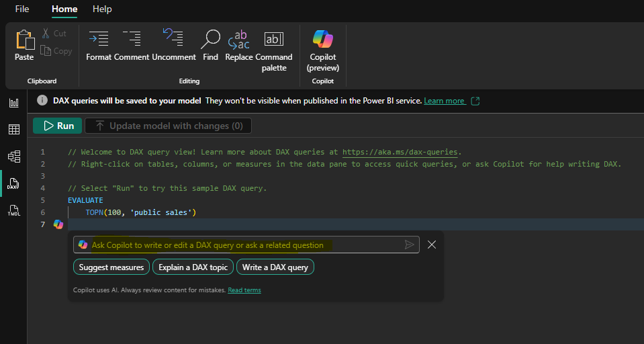Viewport: 644px width, 344px height.
Task: Click the Ask Copilot input field
Action: coord(242,245)
